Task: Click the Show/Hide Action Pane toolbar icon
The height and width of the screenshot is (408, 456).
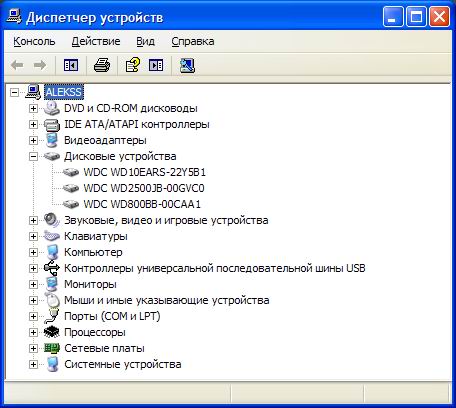Action: 156,65
